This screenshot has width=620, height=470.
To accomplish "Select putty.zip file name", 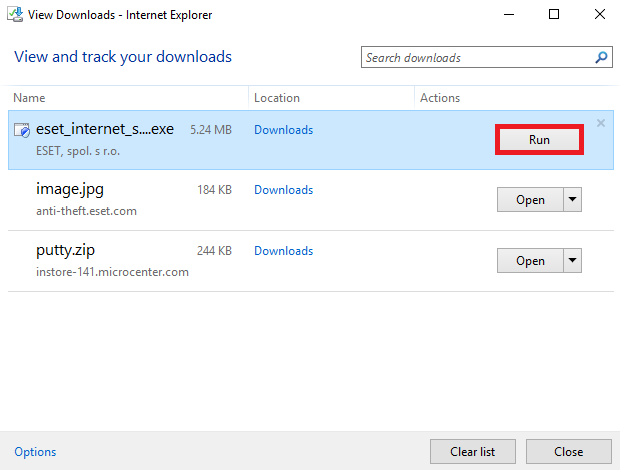I will click(66, 251).
